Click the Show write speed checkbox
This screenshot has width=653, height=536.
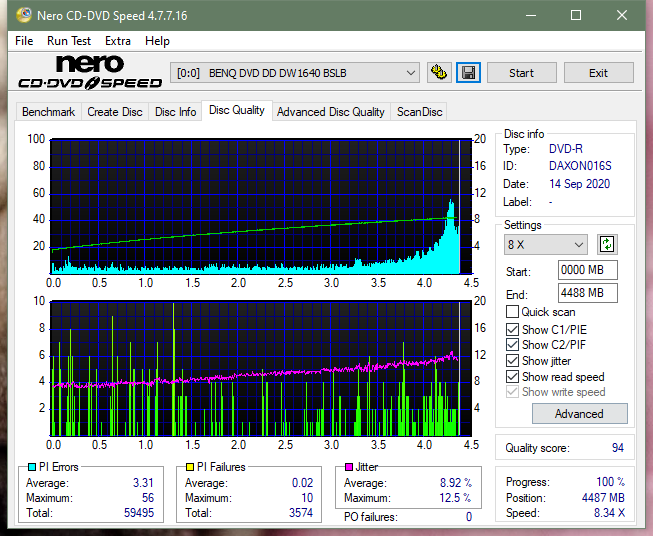click(512, 392)
